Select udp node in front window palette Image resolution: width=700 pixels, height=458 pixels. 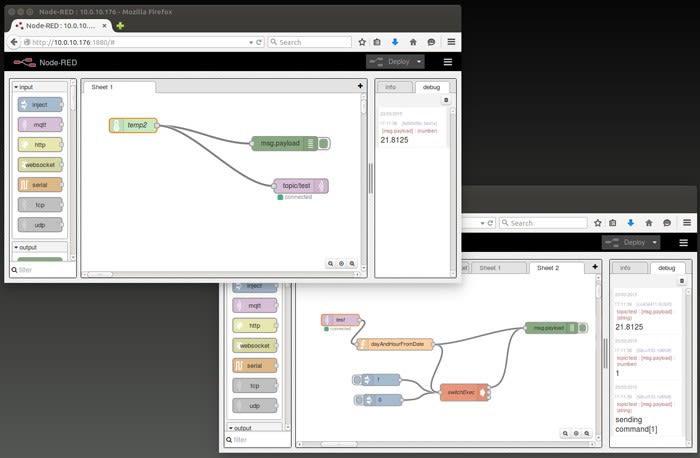tap(40, 225)
